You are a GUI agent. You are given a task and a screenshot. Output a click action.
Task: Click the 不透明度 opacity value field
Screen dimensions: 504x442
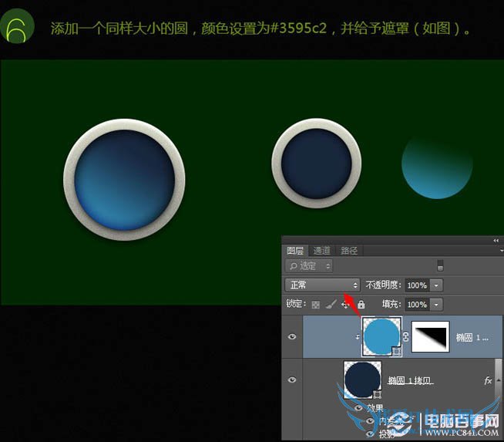click(x=417, y=285)
